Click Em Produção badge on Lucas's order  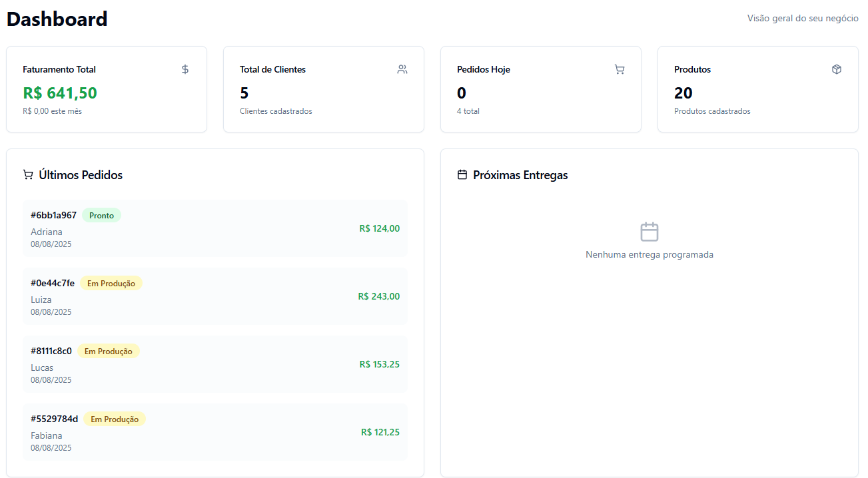[x=108, y=352]
